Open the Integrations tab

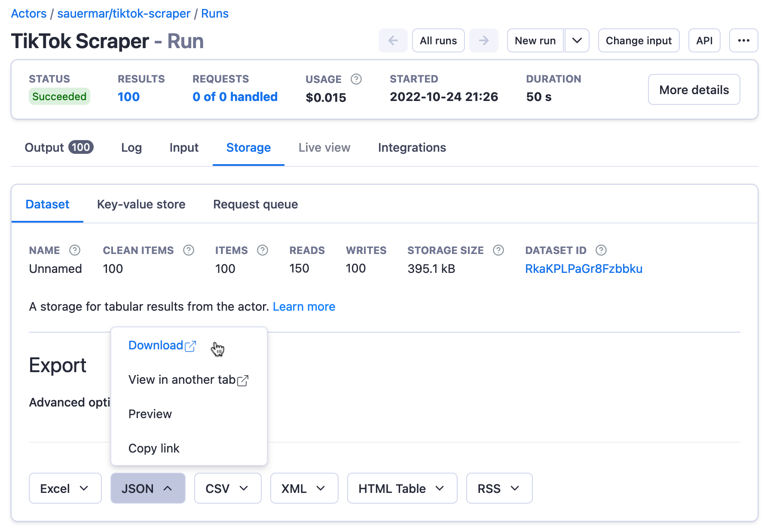click(412, 147)
